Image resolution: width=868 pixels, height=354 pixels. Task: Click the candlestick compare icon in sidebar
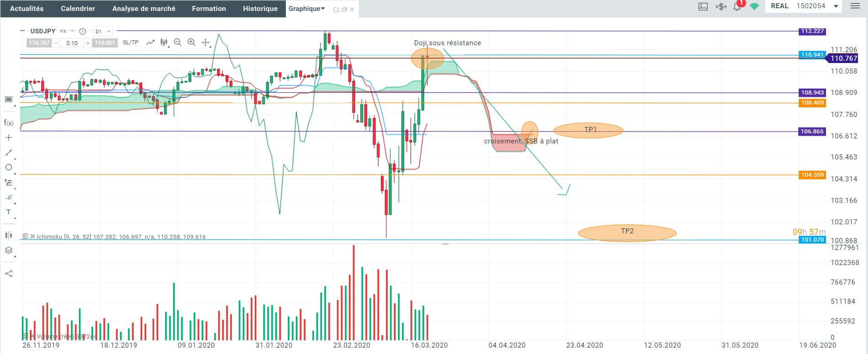coord(9,235)
